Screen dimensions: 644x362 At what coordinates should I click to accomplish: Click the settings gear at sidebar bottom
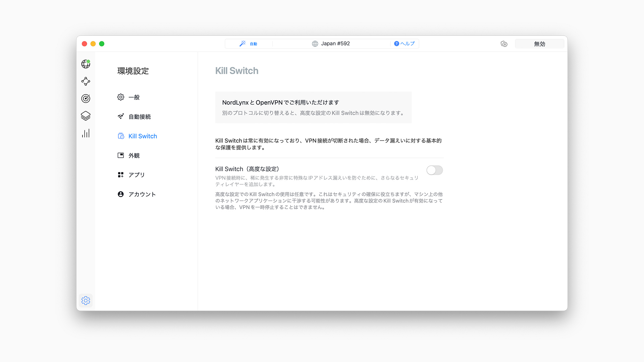pyautogui.click(x=86, y=300)
